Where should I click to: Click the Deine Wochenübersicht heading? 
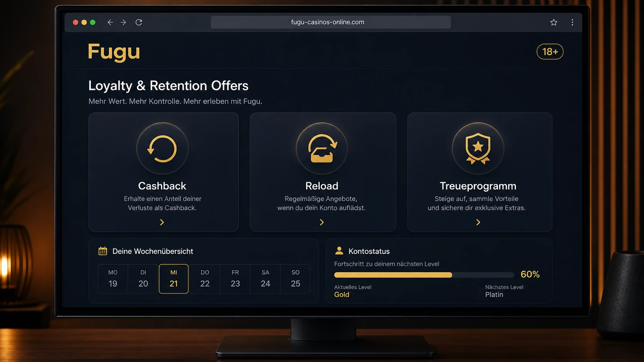click(153, 251)
